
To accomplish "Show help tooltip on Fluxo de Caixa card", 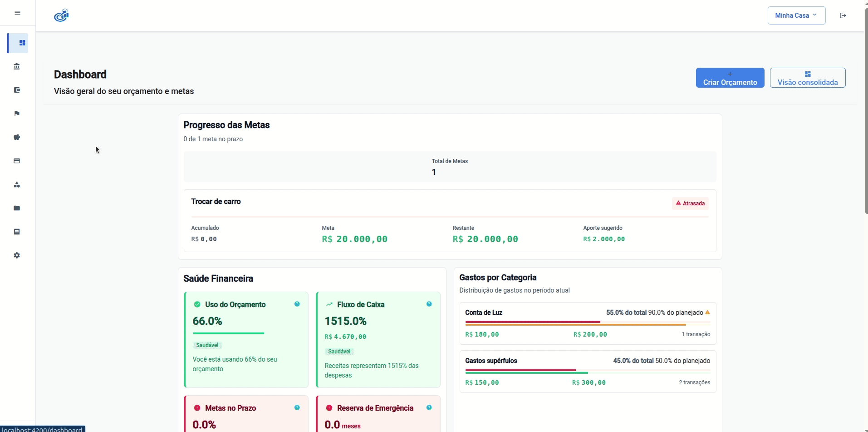I will [x=429, y=303].
